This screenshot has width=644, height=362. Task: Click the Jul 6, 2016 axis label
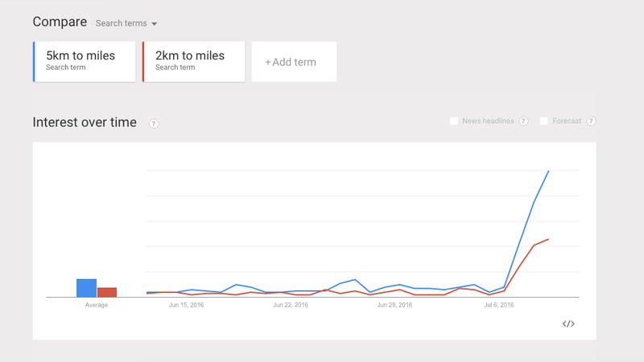point(499,305)
